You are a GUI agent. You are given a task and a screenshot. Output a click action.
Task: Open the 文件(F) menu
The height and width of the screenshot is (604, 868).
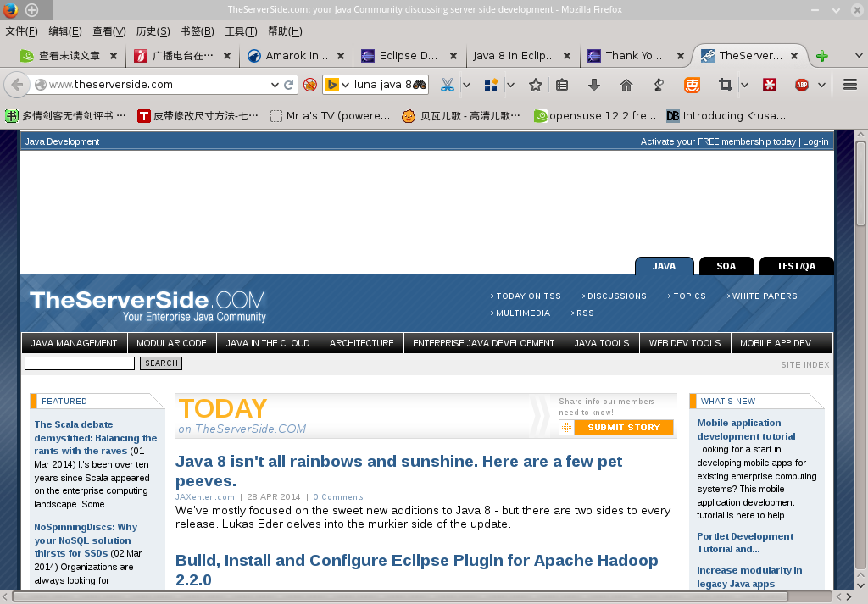21,31
